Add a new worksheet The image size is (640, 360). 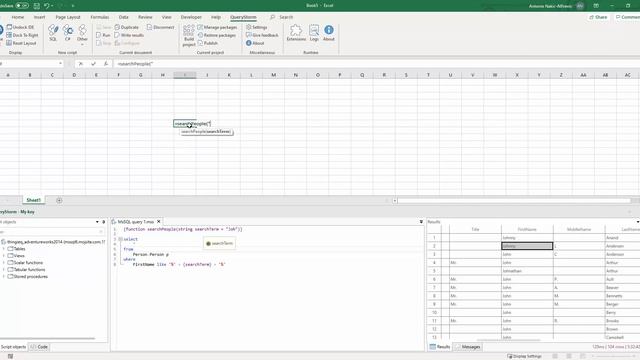[59, 200]
